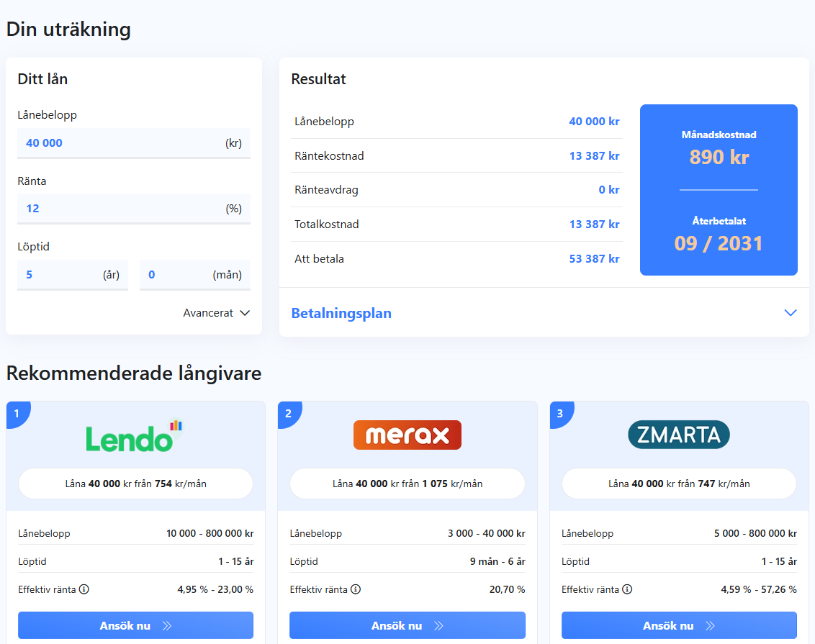Click merax's 'från 1 075 kr/mån' pill
The width and height of the screenshot is (815, 644).
[x=407, y=484]
